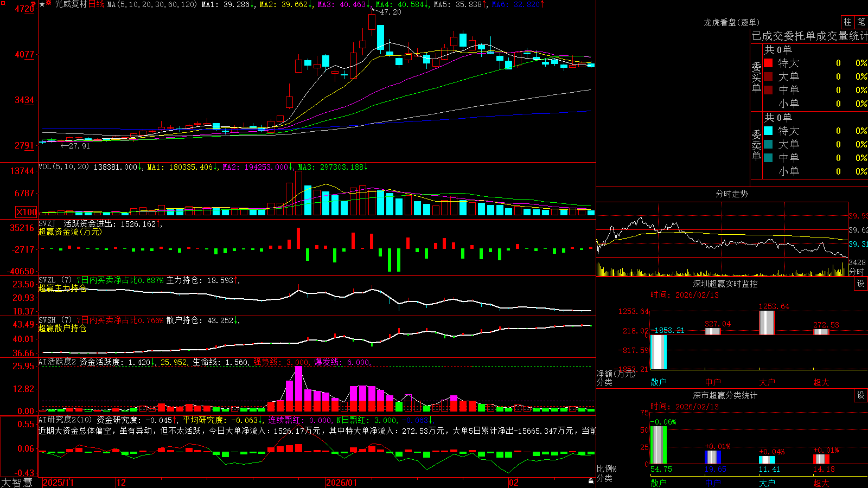Click the 光威复材 stock name
868x488 pixels.
tap(71, 4)
